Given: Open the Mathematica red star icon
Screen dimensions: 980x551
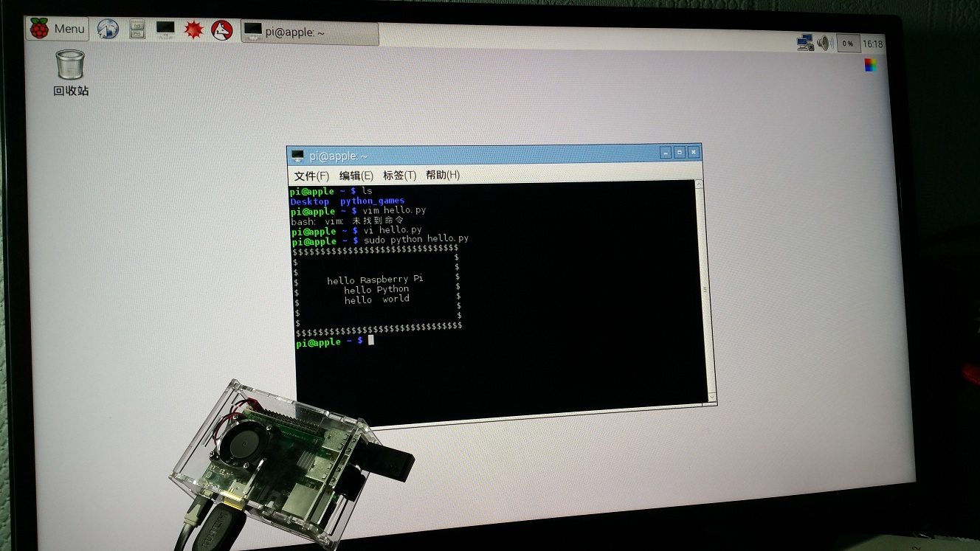Looking at the screenshot, I should 193,30.
